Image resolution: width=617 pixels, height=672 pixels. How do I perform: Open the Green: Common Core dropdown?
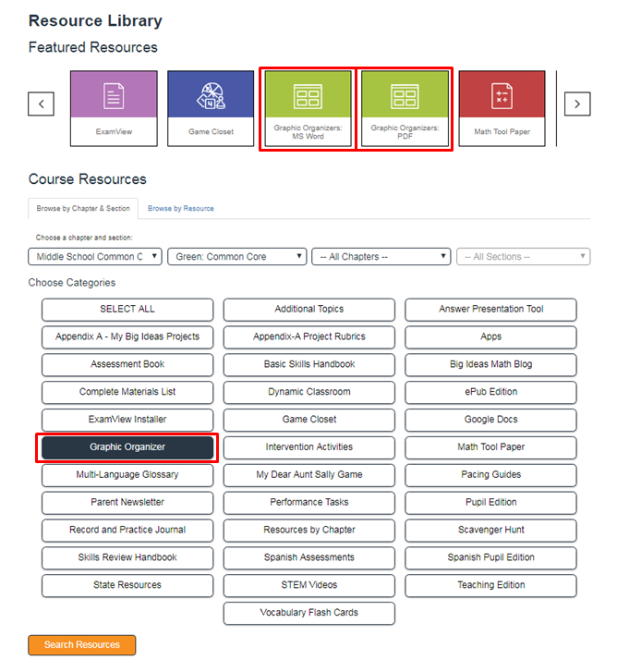(x=236, y=257)
